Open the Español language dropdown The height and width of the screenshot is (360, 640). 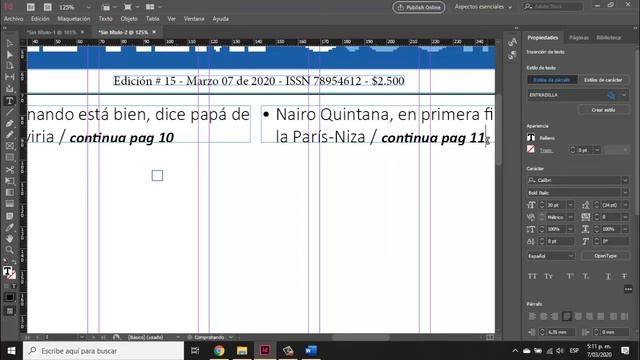tap(551, 256)
